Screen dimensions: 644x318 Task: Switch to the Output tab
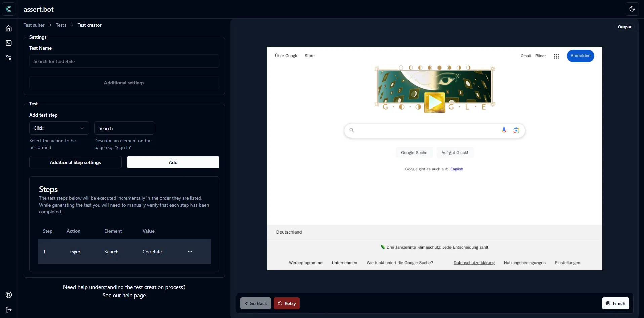click(x=625, y=27)
